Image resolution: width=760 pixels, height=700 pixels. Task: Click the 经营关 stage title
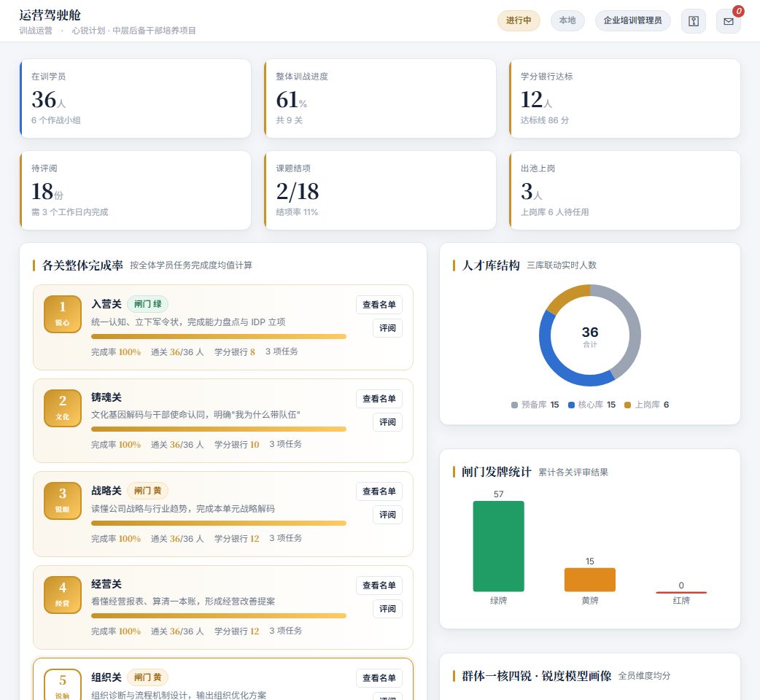pos(106,584)
